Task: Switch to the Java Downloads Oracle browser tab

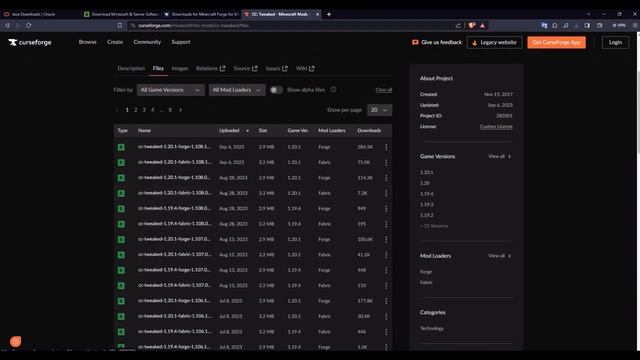Action: (x=41, y=14)
